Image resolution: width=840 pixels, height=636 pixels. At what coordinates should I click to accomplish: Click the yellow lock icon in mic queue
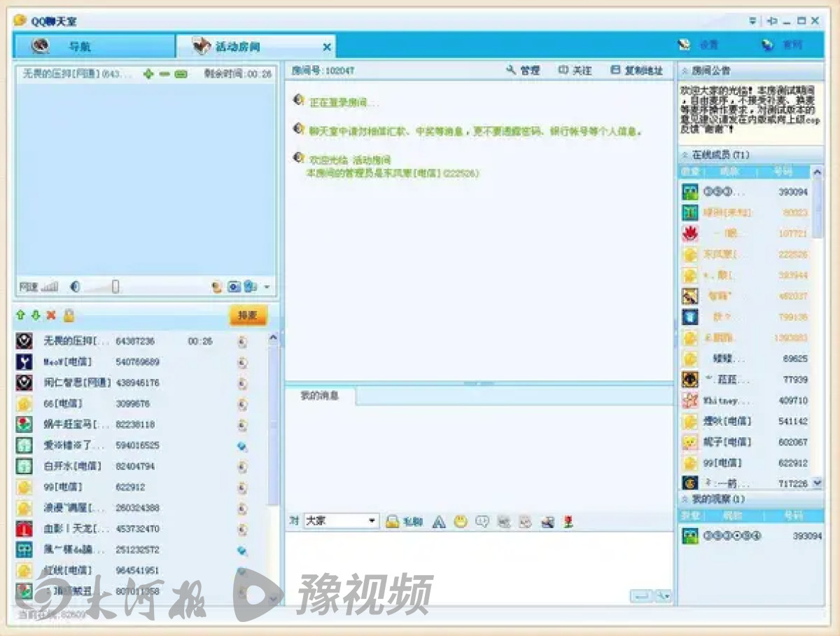pyautogui.click(x=68, y=316)
